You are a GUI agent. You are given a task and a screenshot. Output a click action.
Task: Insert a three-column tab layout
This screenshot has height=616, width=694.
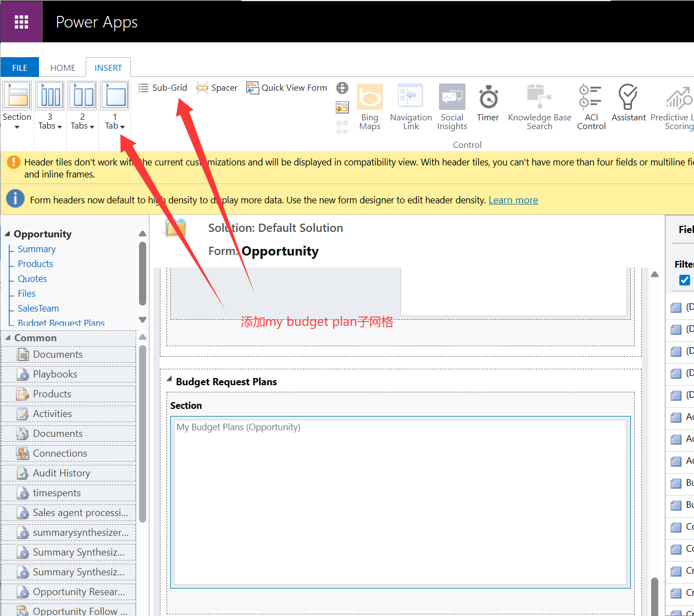[51, 96]
